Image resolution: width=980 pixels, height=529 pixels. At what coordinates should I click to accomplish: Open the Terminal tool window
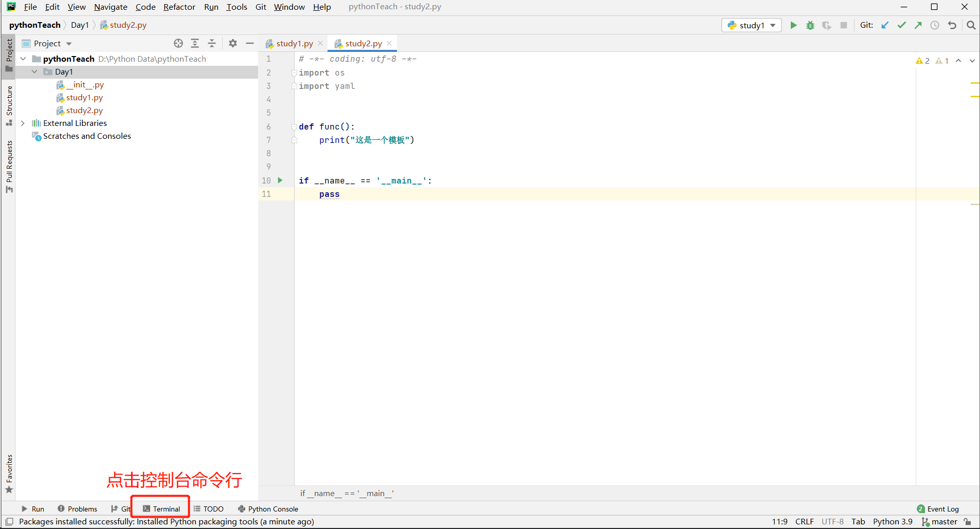tap(161, 509)
